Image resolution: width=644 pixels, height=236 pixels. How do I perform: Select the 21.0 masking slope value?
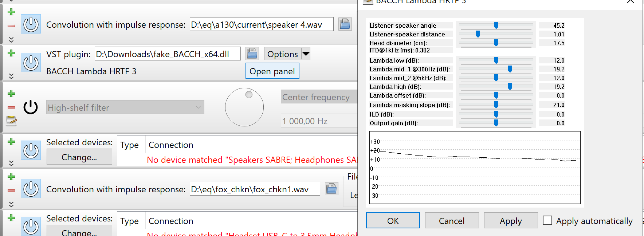click(x=559, y=105)
